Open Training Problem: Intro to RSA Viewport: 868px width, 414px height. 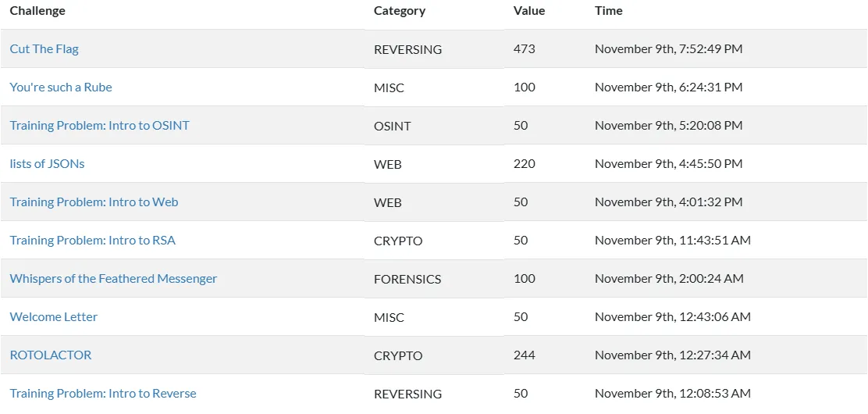[92, 241]
